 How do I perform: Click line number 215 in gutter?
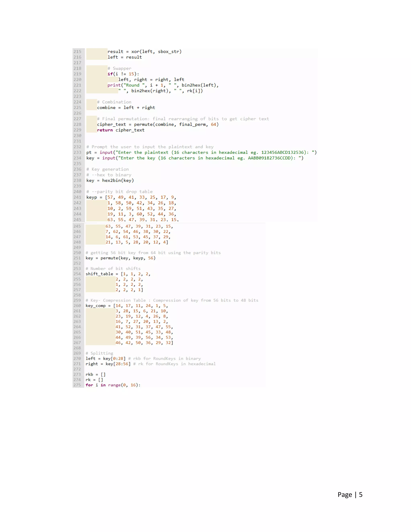pyautogui.click(x=77, y=51)
